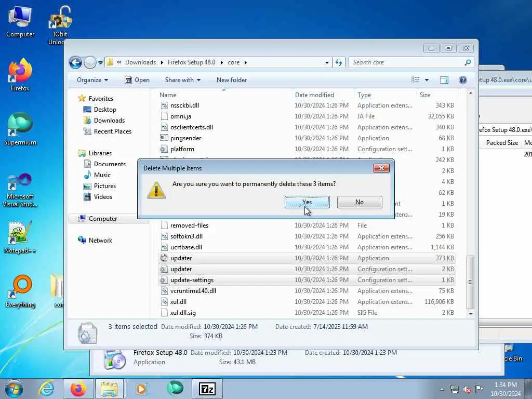
Task: Select Network in the navigation pane
Action: coord(100,241)
